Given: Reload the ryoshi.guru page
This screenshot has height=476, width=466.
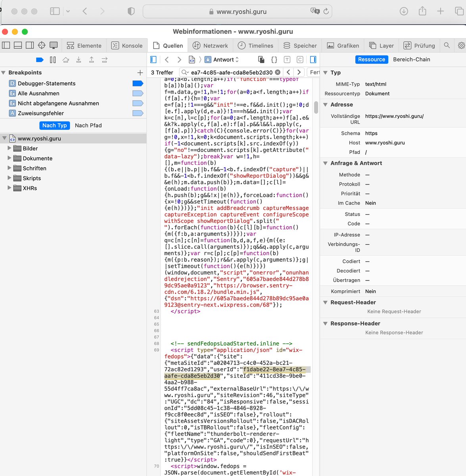Looking at the screenshot, I should [x=326, y=12].
